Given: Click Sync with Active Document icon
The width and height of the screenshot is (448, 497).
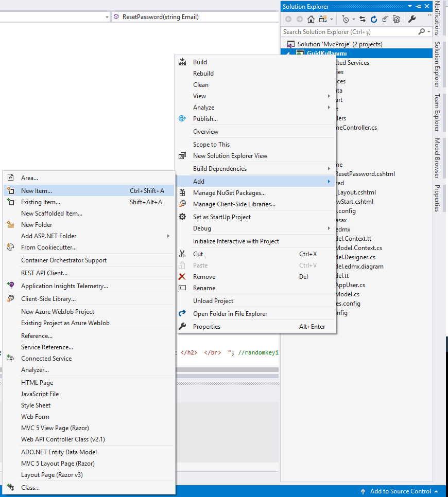Looking at the screenshot, I should (363, 20).
